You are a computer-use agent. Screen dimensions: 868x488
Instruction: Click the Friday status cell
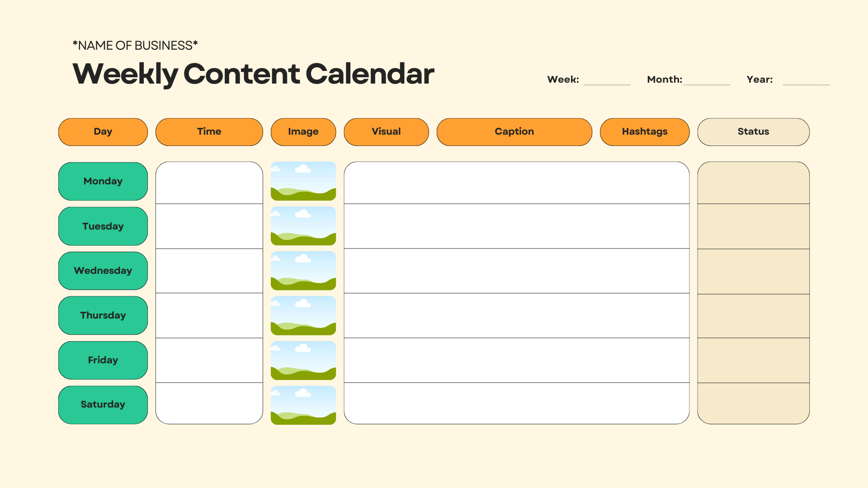click(753, 360)
